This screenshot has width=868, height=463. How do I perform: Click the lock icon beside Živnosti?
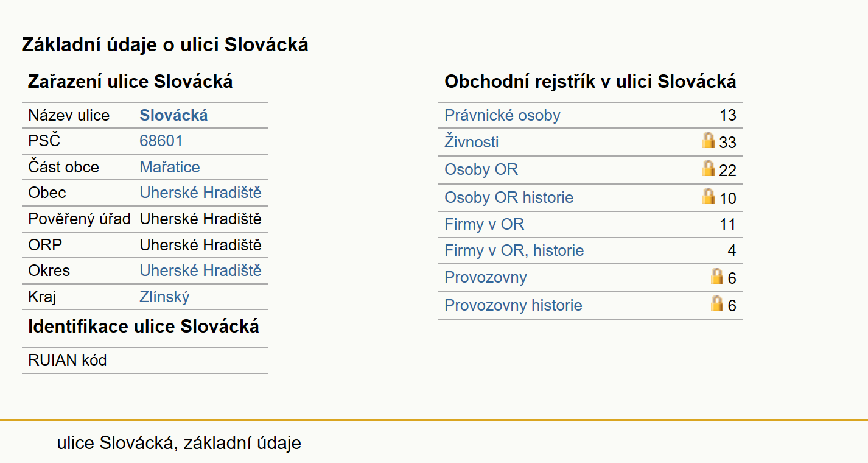[709, 141]
